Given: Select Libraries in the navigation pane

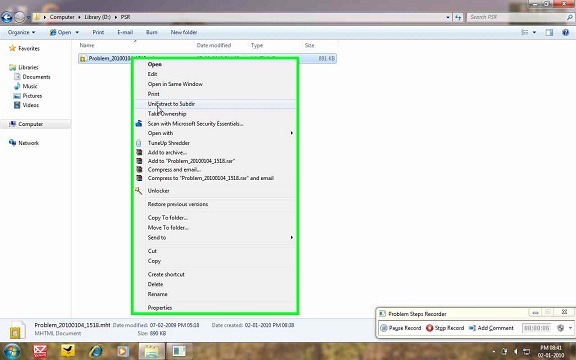Looking at the screenshot, I should coord(24,67).
